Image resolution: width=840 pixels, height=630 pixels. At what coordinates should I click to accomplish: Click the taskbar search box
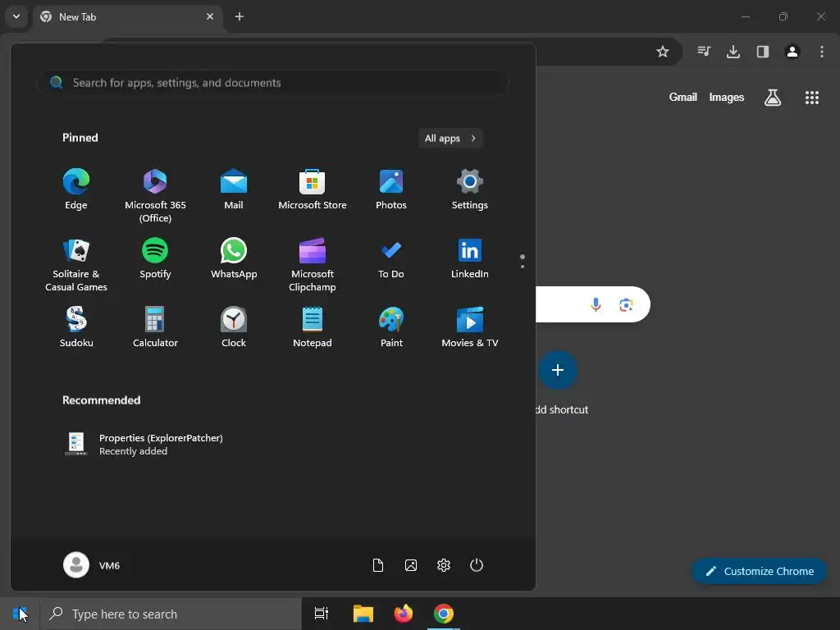[x=171, y=614]
